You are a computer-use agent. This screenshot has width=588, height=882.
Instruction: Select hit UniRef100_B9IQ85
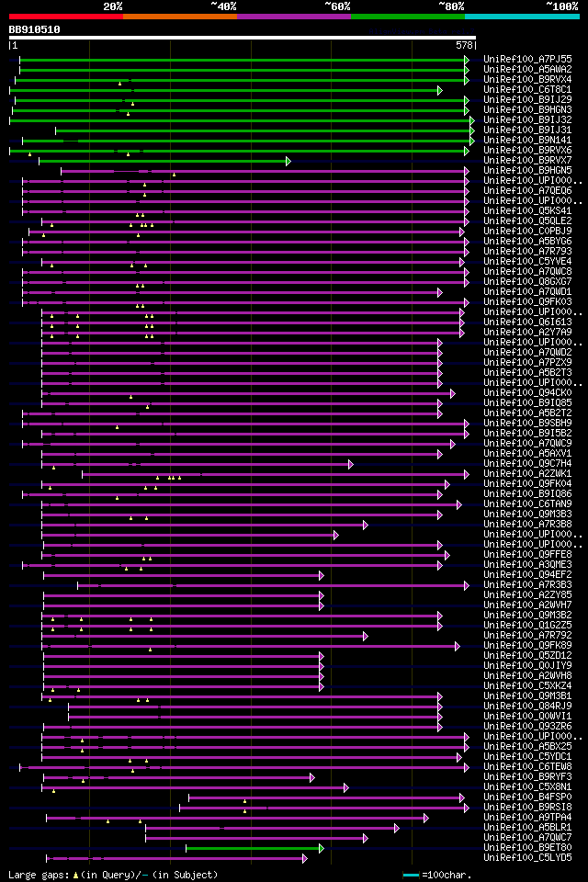pos(527,403)
